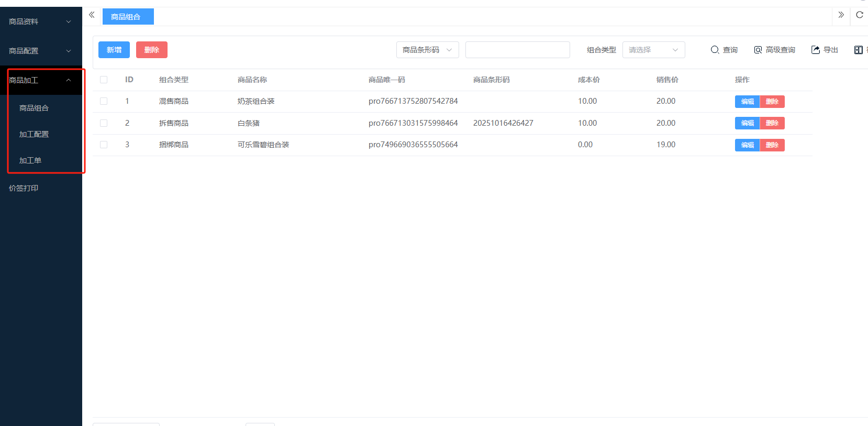Check the row for 奶茶组合装

[104, 101]
